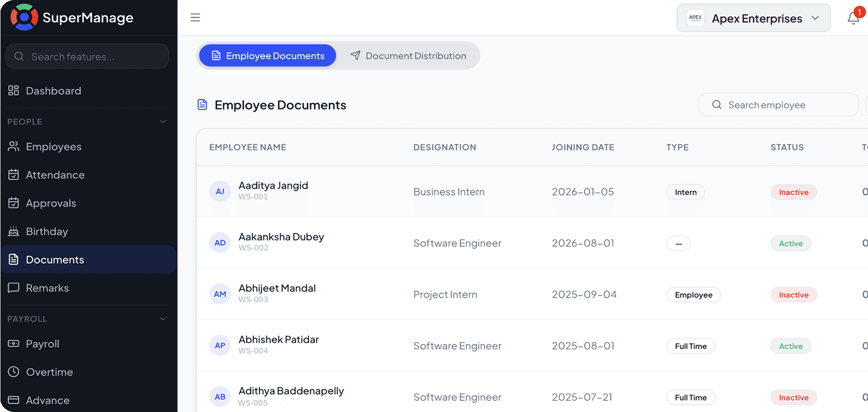
Task: Switch to the Employee Documents tab
Action: (267, 56)
